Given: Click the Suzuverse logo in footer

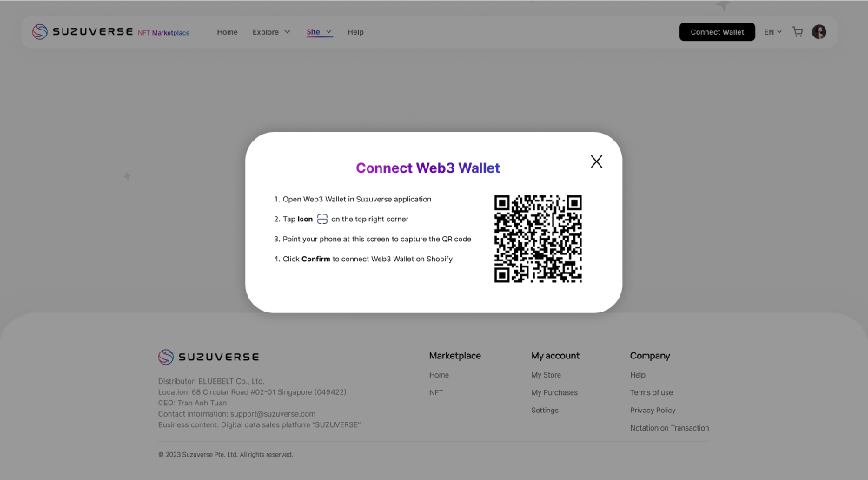Looking at the screenshot, I should click(209, 357).
